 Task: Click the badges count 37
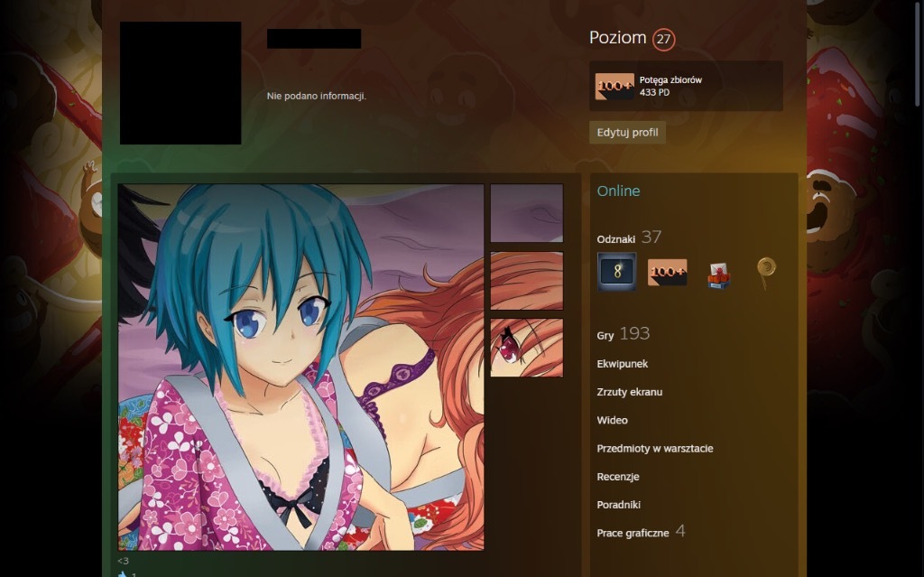pyautogui.click(x=651, y=237)
